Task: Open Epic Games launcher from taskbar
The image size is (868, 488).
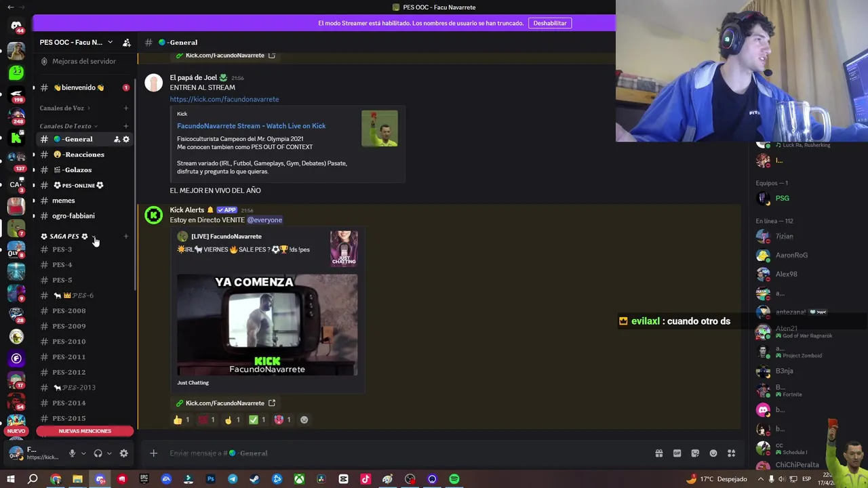Action: pos(144,479)
